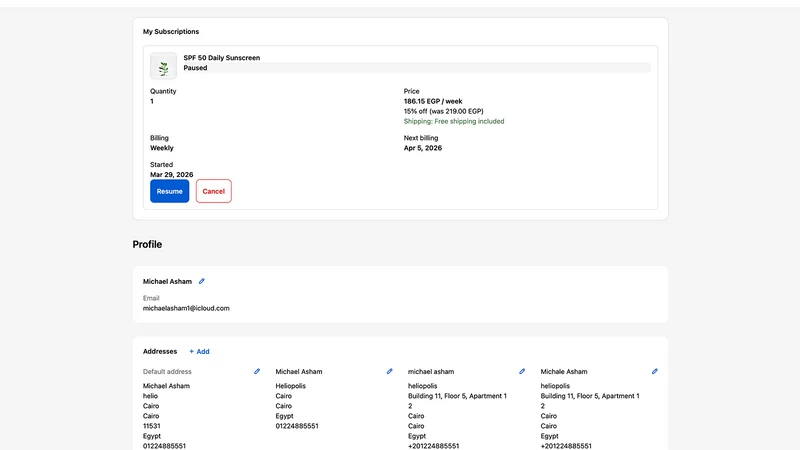Click the Quantity label

pyautogui.click(x=163, y=91)
